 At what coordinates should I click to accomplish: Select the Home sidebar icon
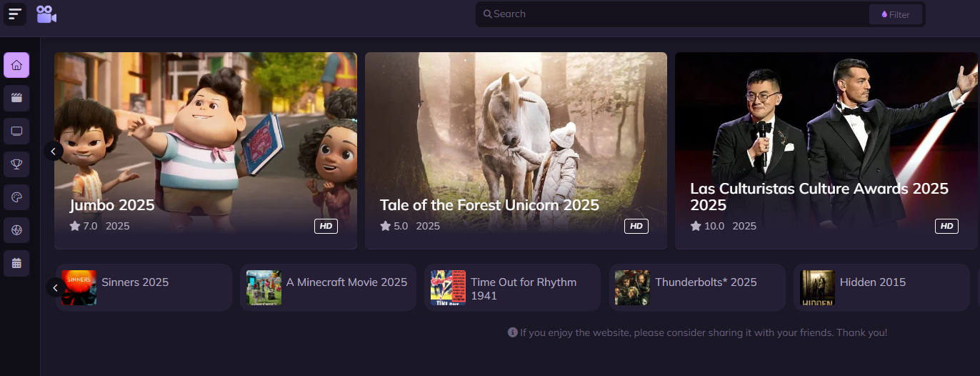click(16, 65)
